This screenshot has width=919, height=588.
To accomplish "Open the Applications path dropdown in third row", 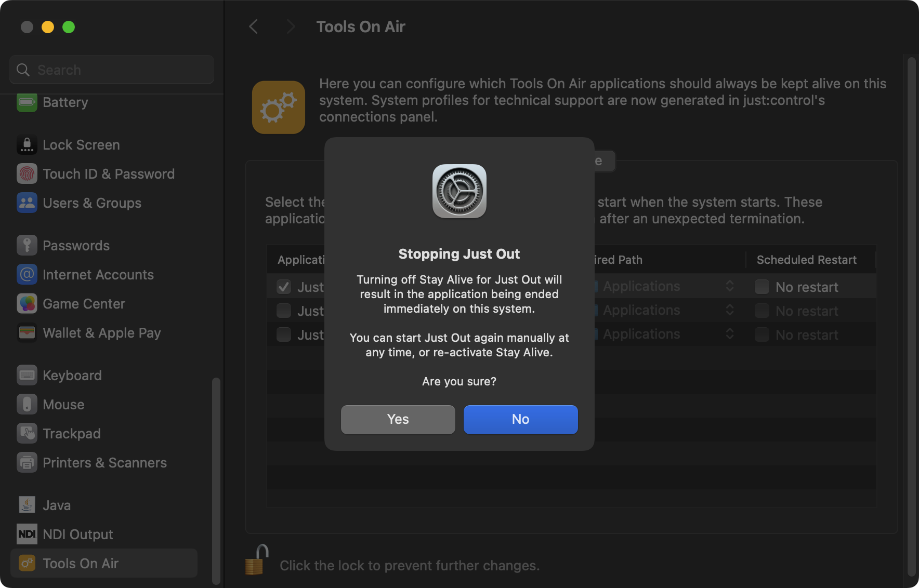I will coord(665,335).
